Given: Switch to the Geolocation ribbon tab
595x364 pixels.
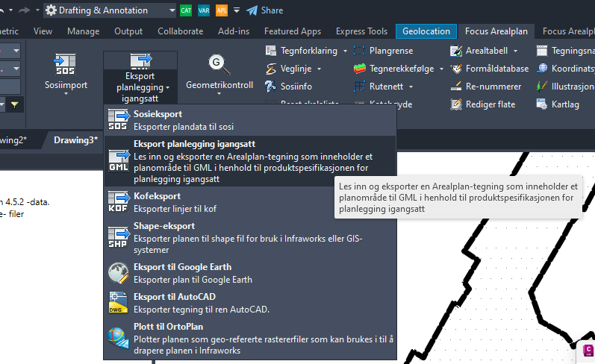Looking at the screenshot, I should (426, 31).
